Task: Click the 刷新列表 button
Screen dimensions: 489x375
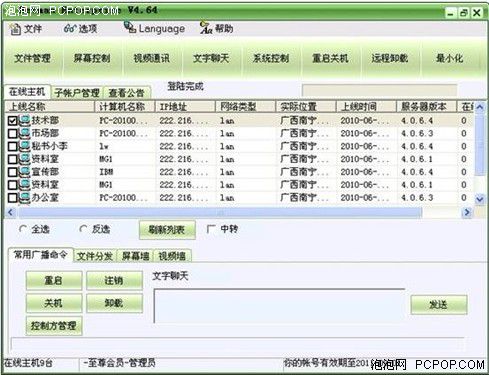Action: pyautogui.click(x=167, y=230)
